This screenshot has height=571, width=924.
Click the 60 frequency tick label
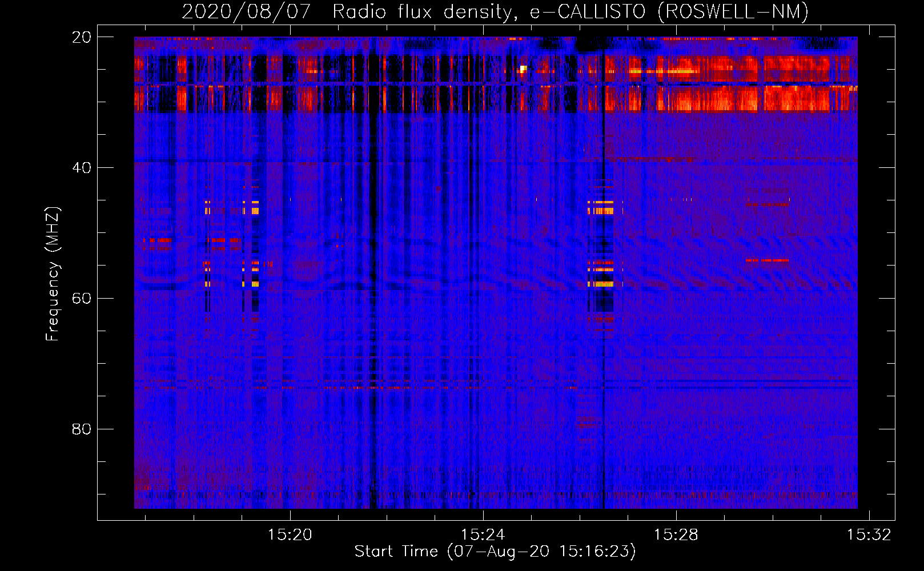[82, 299]
